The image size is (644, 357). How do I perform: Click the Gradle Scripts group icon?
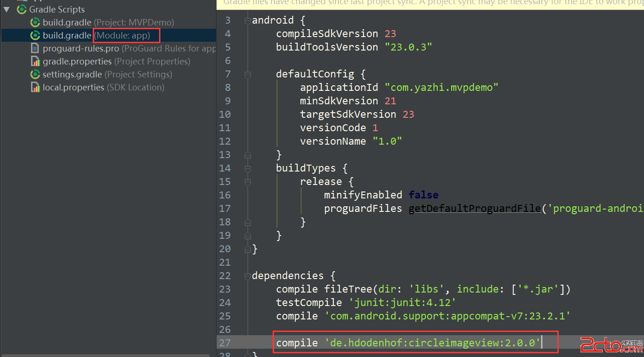pos(21,9)
